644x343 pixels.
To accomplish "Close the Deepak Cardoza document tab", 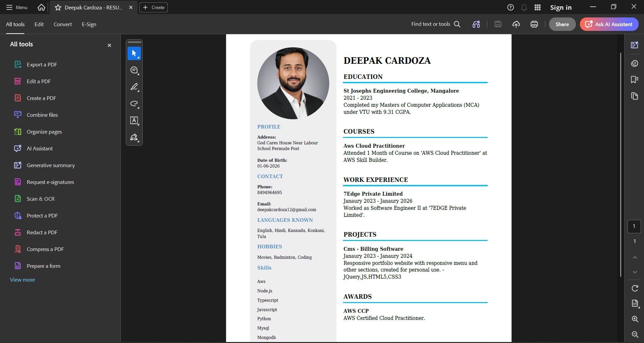I will (x=131, y=7).
